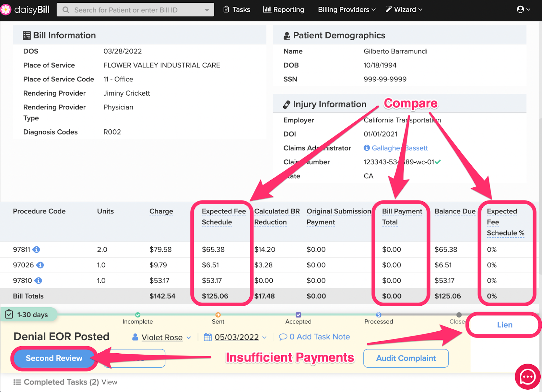
Task: Type in the patient or Bill ID search field
Action: [135, 10]
